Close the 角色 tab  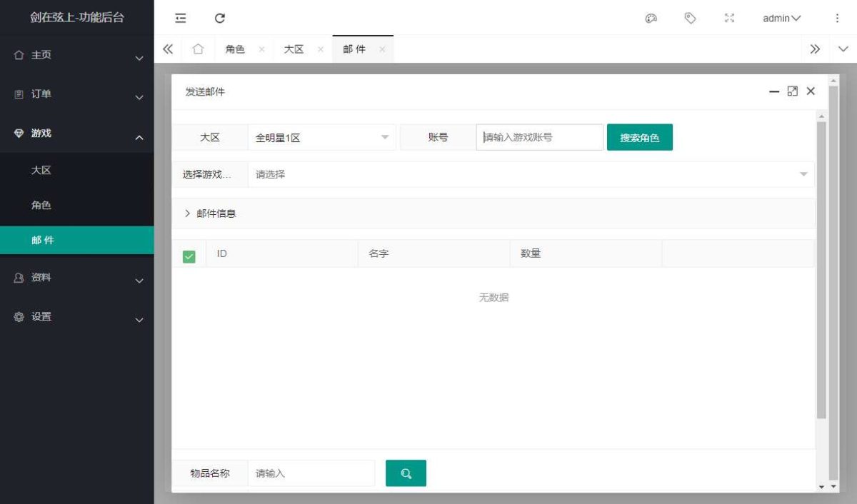pyautogui.click(x=261, y=49)
